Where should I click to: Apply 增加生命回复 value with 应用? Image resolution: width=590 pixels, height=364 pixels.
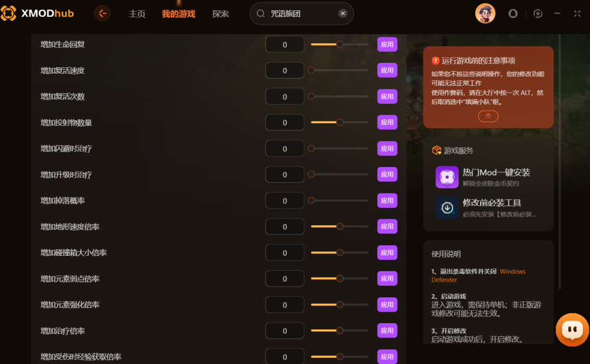tap(387, 44)
